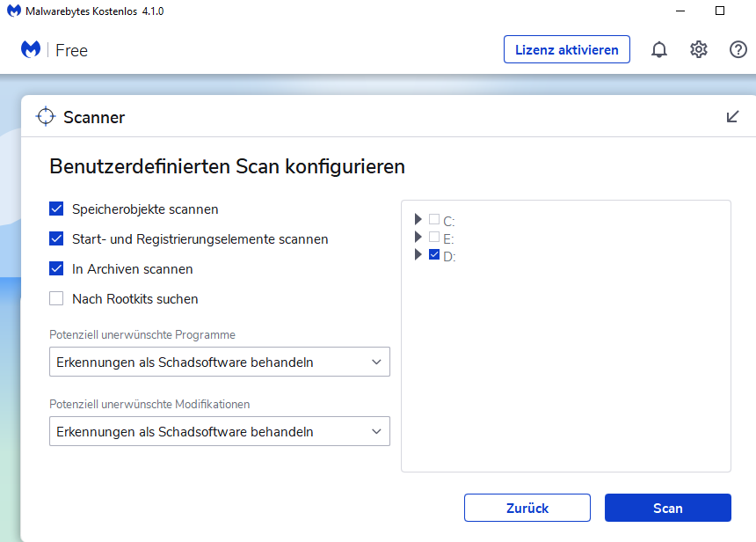The image size is (756, 542).
Task: Click the Zurück button
Action: point(527,508)
